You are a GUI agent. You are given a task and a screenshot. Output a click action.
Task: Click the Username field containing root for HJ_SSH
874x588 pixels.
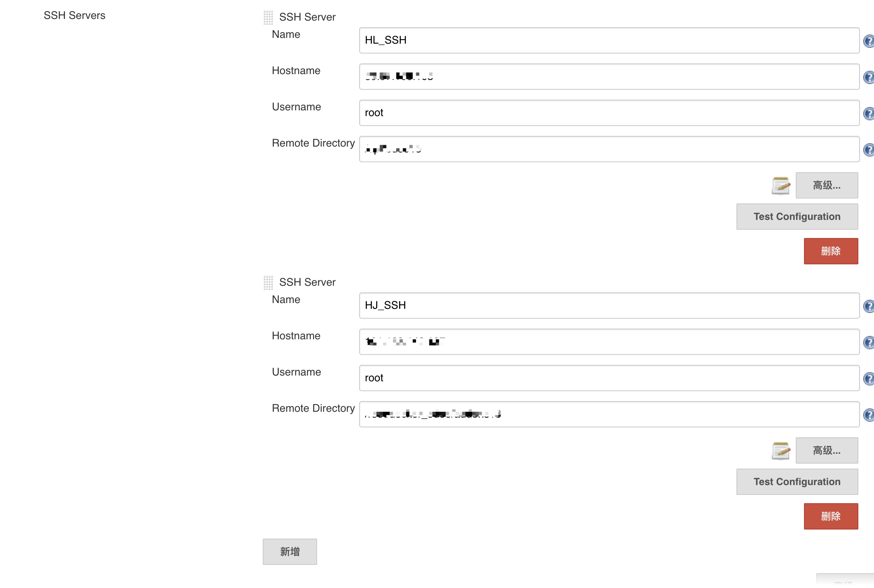pyautogui.click(x=609, y=378)
